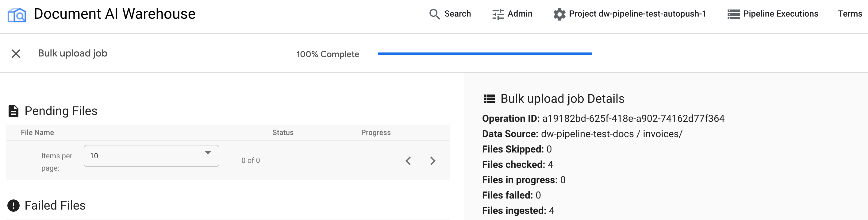
Task: Click the Admin sliders icon
Action: (x=498, y=14)
